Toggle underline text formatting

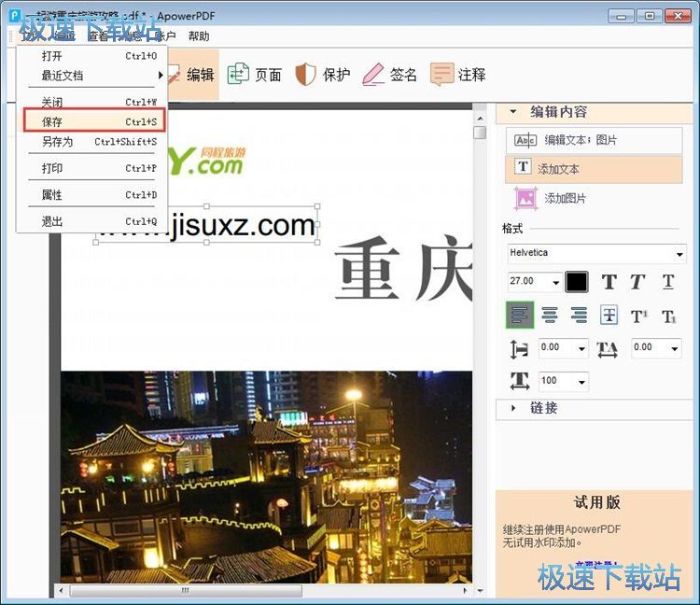pyautogui.click(x=668, y=282)
